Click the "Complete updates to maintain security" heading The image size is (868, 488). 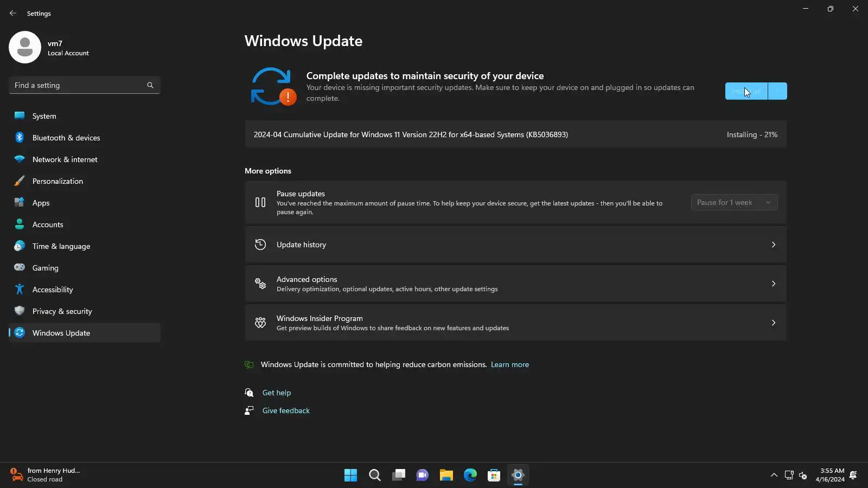pos(425,76)
